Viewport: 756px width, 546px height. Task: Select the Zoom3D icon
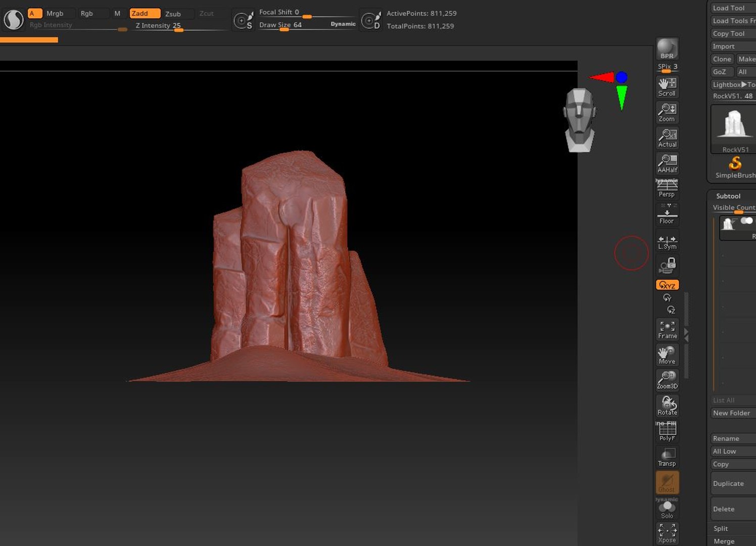pos(667,380)
